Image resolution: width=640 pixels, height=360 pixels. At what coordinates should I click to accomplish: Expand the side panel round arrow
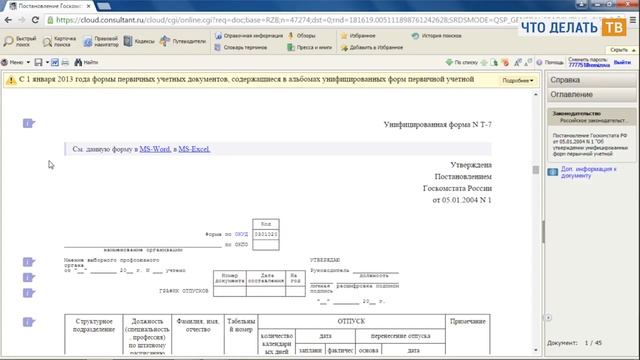coord(548,318)
